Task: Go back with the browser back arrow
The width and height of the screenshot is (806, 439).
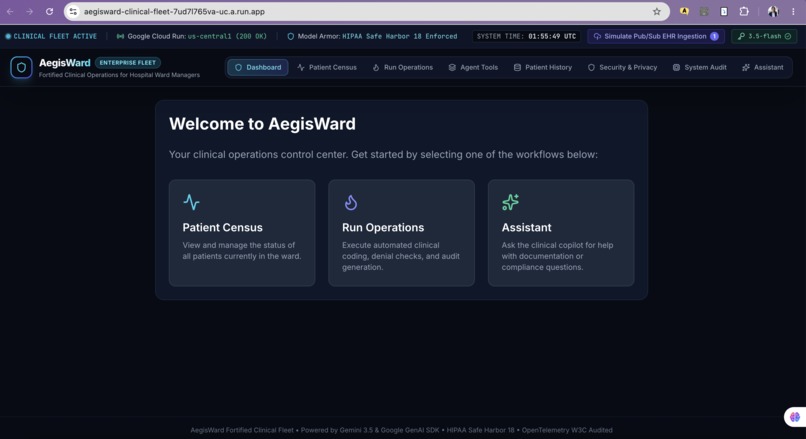Action: click(x=10, y=11)
